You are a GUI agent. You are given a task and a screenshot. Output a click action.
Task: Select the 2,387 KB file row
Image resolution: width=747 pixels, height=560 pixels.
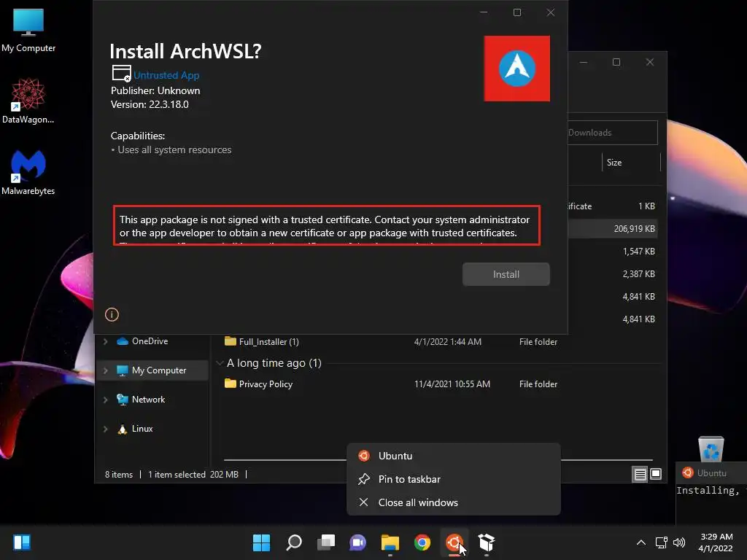pyautogui.click(x=614, y=274)
